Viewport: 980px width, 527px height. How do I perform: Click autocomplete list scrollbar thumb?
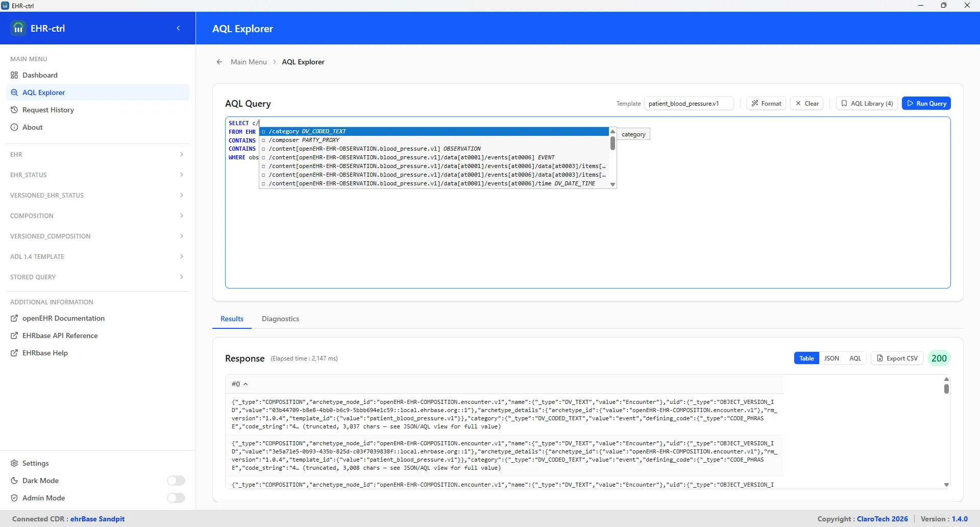(x=612, y=143)
